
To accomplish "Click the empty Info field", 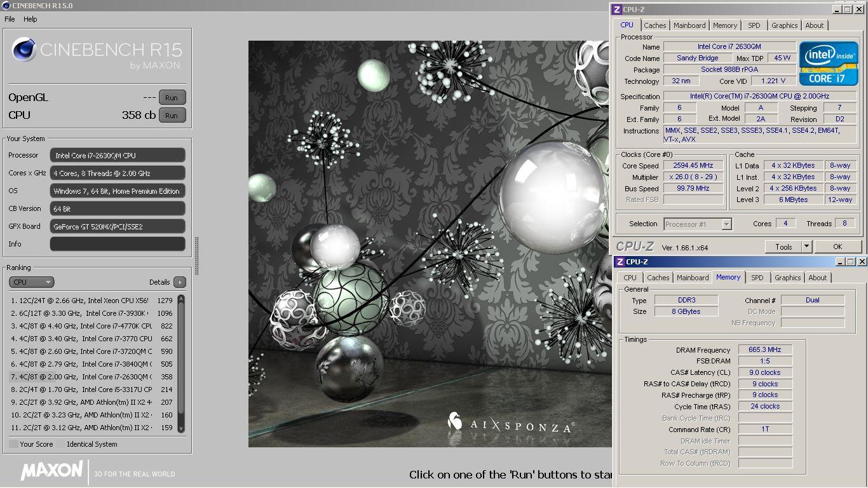I will point(118,244).
